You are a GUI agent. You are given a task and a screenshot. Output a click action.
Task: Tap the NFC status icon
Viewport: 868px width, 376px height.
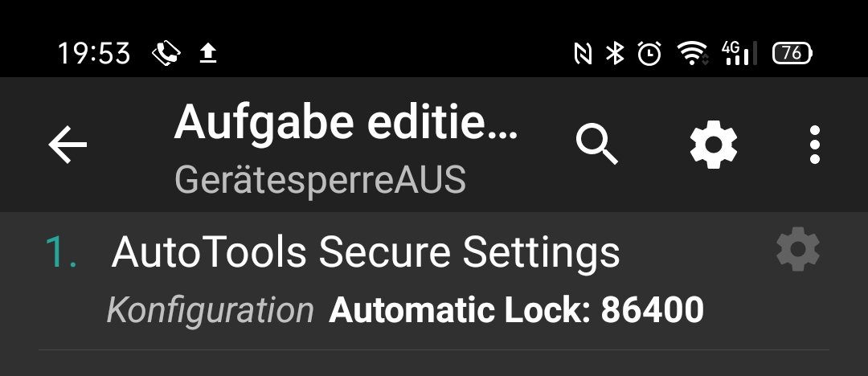click(x=583, y=54)
